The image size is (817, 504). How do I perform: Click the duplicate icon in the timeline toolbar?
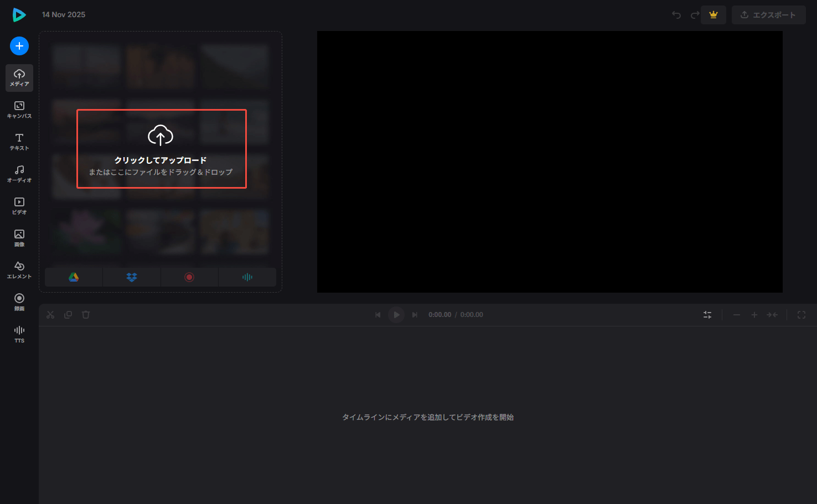tap(68, 314)
